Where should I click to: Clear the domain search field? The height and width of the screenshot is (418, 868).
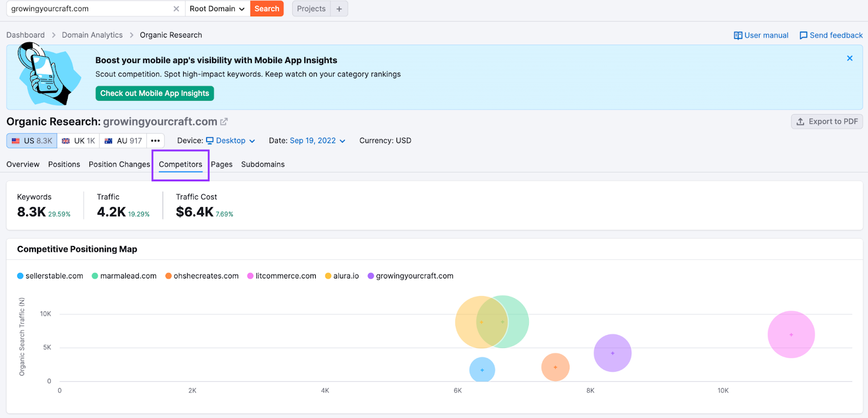click(x=176, y=9)
